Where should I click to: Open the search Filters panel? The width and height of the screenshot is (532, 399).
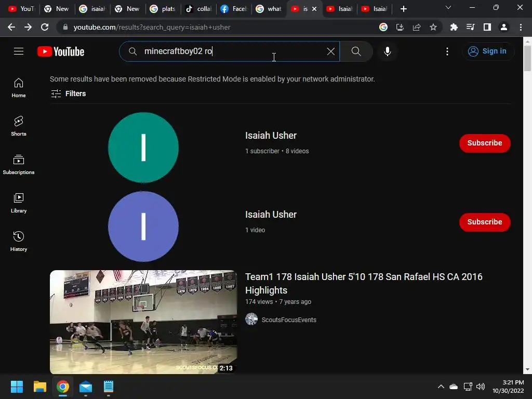[69, 94]
